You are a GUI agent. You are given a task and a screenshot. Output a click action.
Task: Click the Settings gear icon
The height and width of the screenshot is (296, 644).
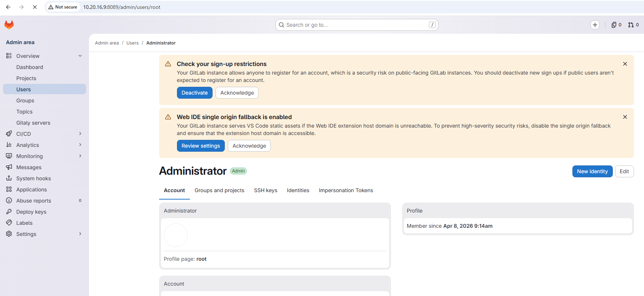coord(9,234)
